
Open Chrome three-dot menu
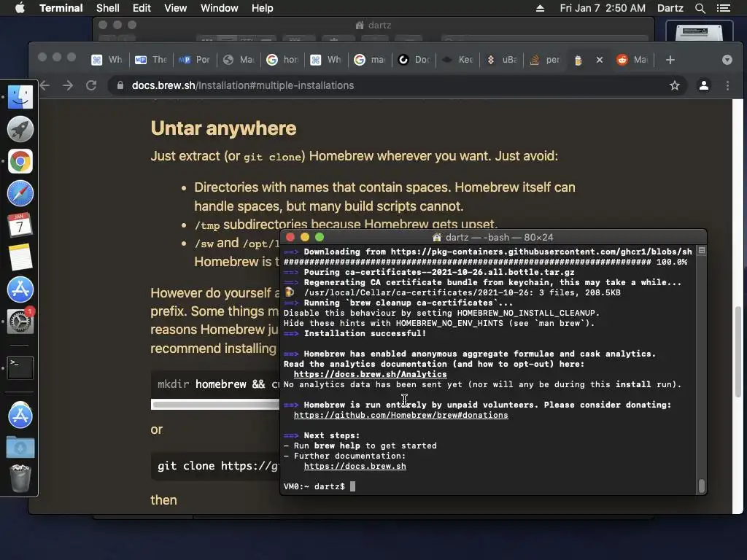(727, 85)
